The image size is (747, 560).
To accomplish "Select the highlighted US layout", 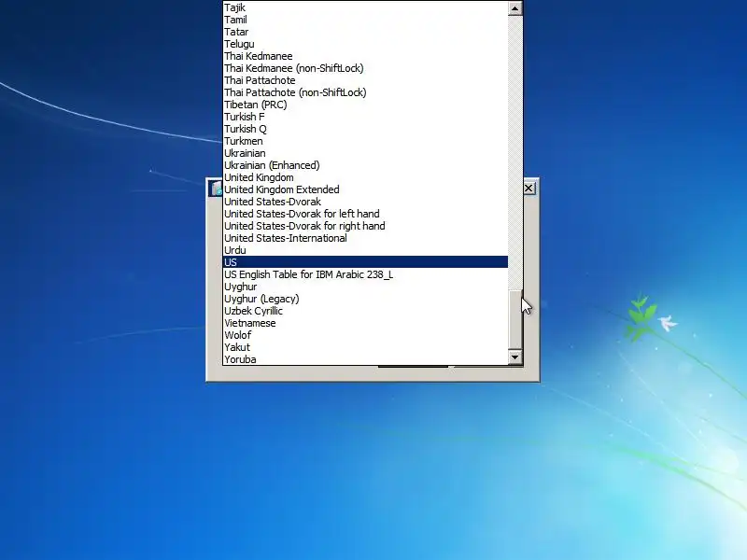I will tap(365, 262).
